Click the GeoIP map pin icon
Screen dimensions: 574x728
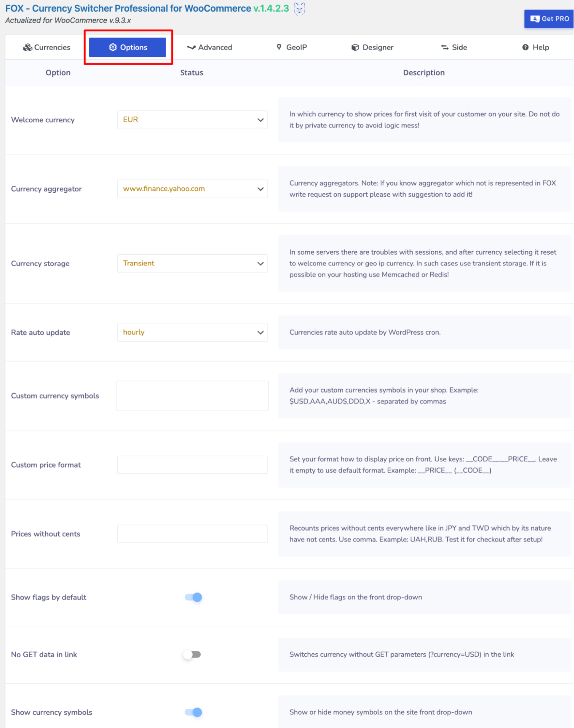[x=279, y=47]
